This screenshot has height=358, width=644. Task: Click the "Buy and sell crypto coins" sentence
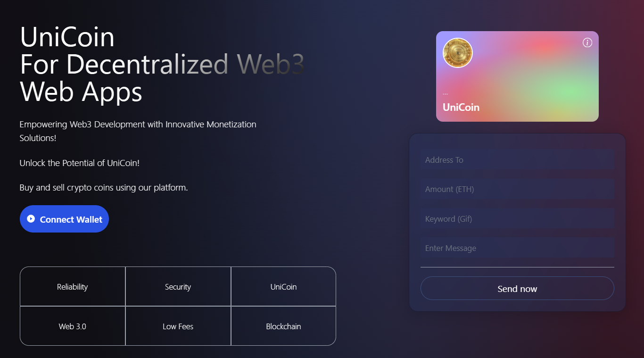coord(104,188)
